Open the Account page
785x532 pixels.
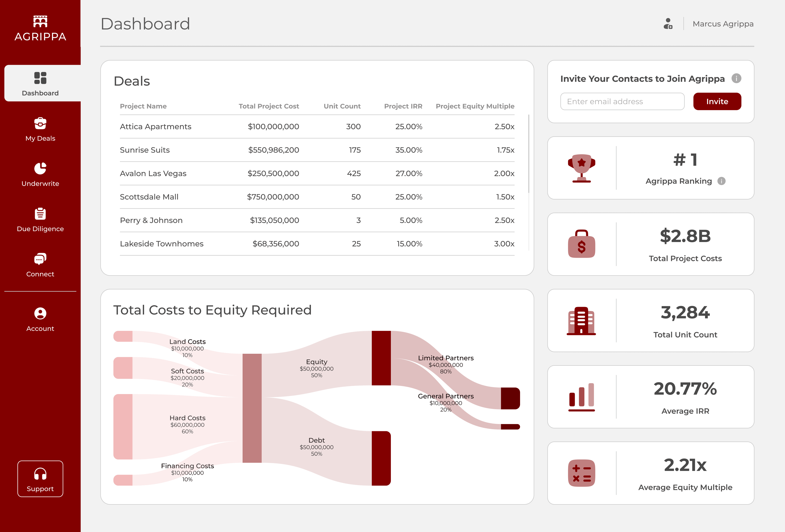40,319
